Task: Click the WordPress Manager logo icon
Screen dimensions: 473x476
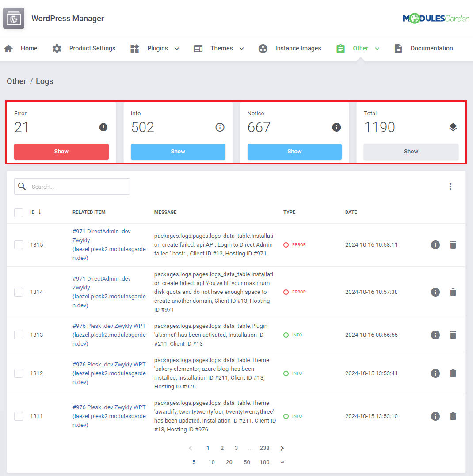Action: pos(14,18)
